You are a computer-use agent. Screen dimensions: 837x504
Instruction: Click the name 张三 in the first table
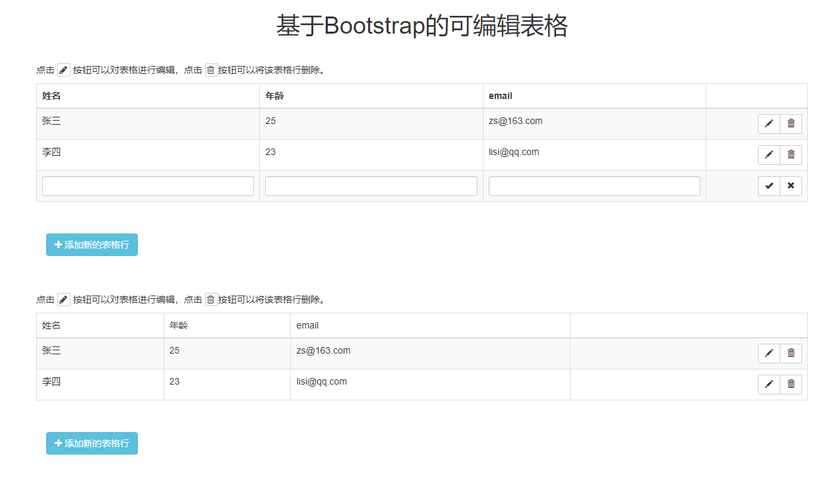(51, 121)
